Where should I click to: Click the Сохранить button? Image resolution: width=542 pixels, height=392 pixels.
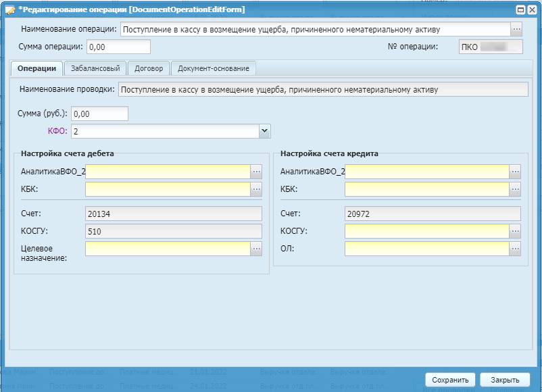[x=451, y=379]
